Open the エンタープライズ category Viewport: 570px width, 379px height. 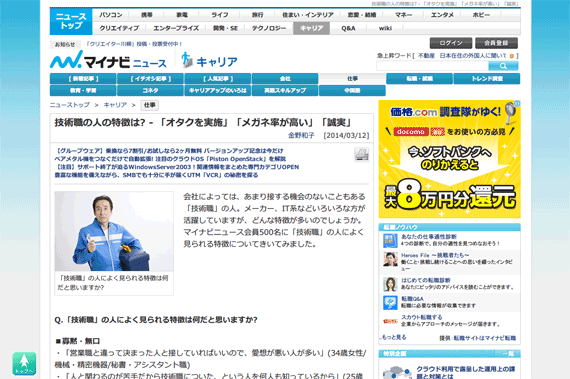176,28
